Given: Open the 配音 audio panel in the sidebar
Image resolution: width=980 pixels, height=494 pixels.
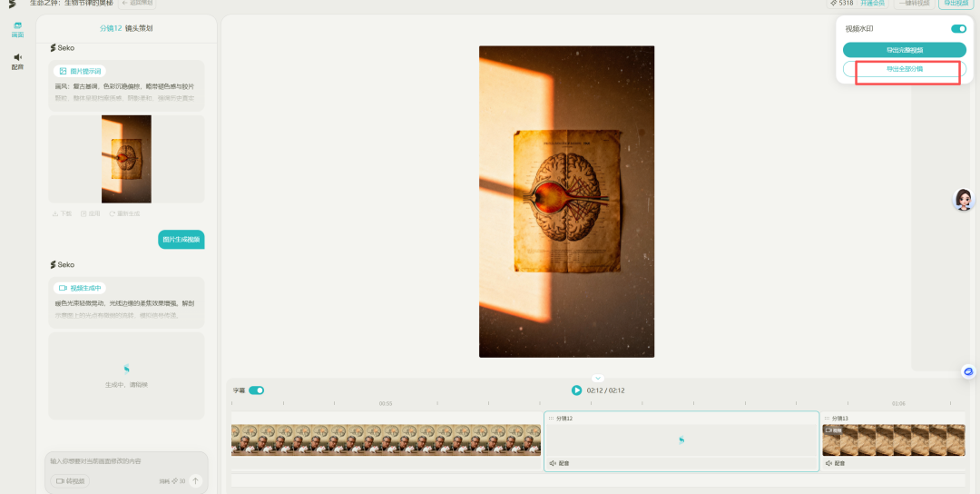Looking at the screenshot, I should pyautogui.click(x=17, y=61).
